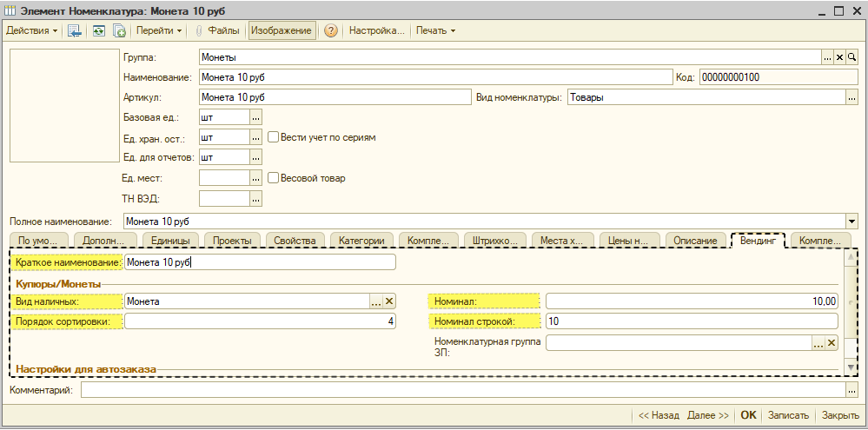Open Ед. для отчетов selection ellipsis
868x430 pixels.
click(255, 158)
